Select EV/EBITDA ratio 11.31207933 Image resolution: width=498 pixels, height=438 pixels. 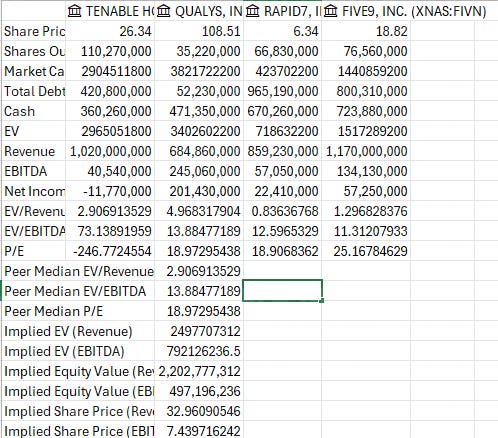pyautogui.click(x=371, y=231)
